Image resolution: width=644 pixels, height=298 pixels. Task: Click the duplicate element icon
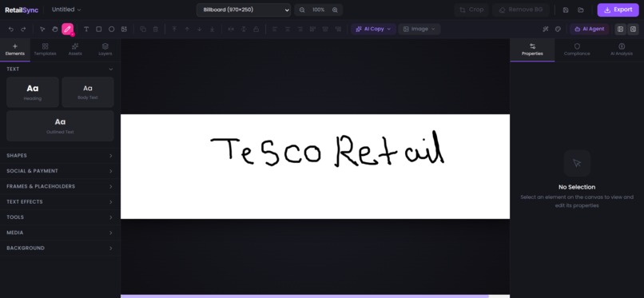(143, 29)
